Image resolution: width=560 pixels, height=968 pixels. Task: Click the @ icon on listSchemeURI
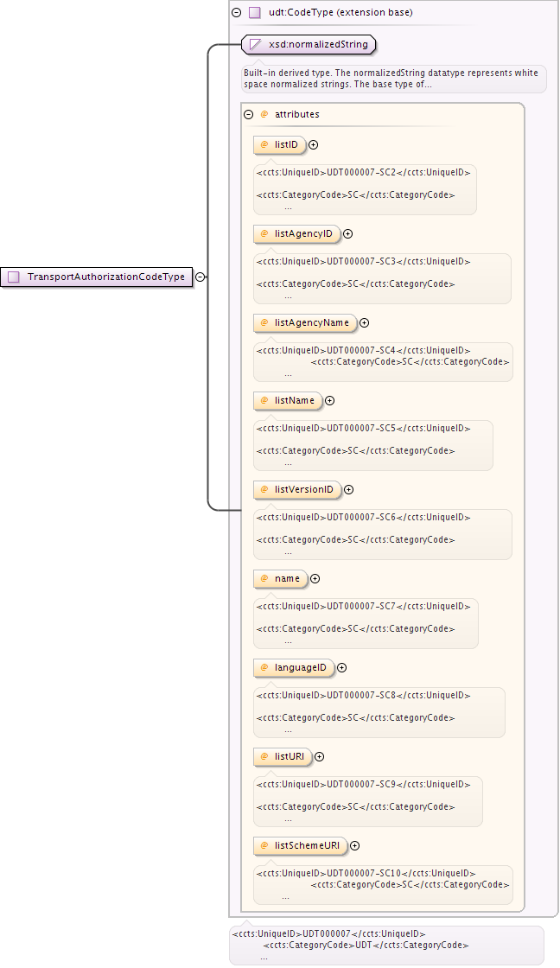coord(264,846)
